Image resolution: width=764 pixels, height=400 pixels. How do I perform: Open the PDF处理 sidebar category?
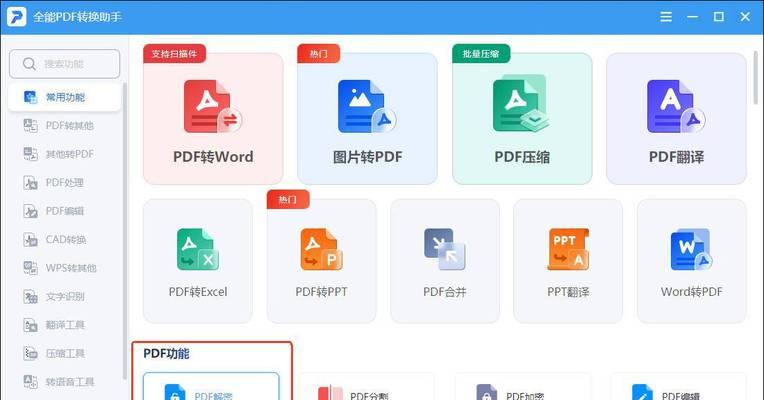(x=64, y=183)
